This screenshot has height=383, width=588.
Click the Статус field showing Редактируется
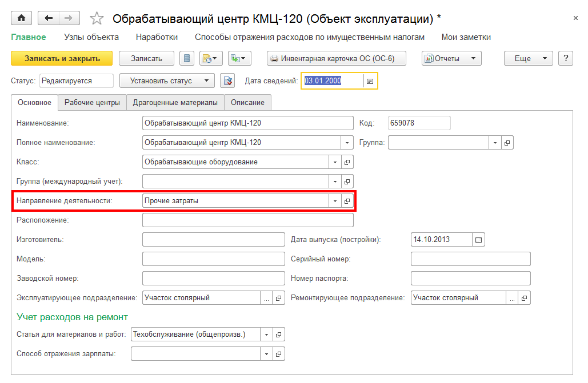click(77, 80)
